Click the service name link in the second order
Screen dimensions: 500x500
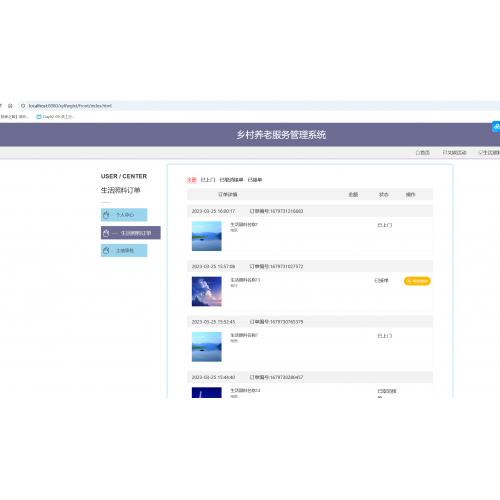coord(245,280)
